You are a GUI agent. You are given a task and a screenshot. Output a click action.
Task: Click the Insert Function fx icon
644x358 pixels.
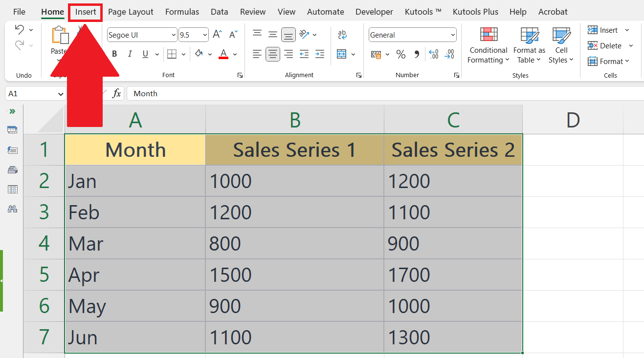click(116, 93)
